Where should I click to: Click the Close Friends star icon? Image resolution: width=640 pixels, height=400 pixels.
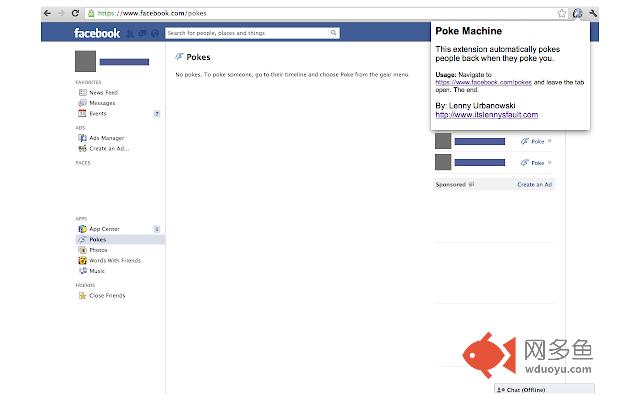82,296
